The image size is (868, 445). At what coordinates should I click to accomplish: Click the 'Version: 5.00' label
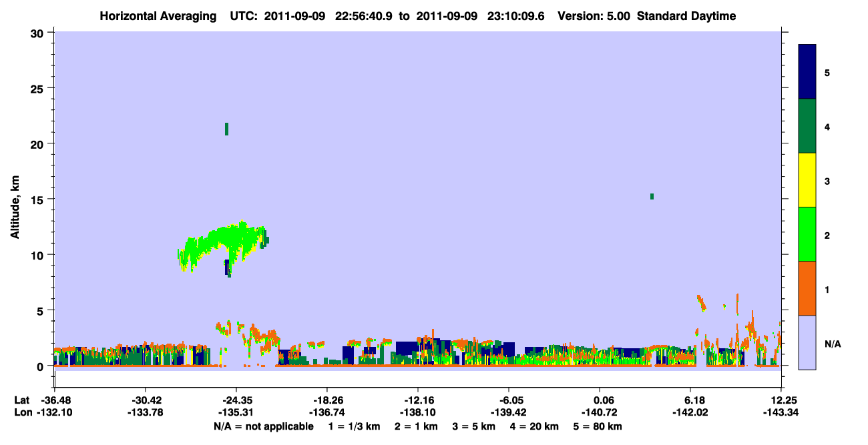[x=595, y=16]
